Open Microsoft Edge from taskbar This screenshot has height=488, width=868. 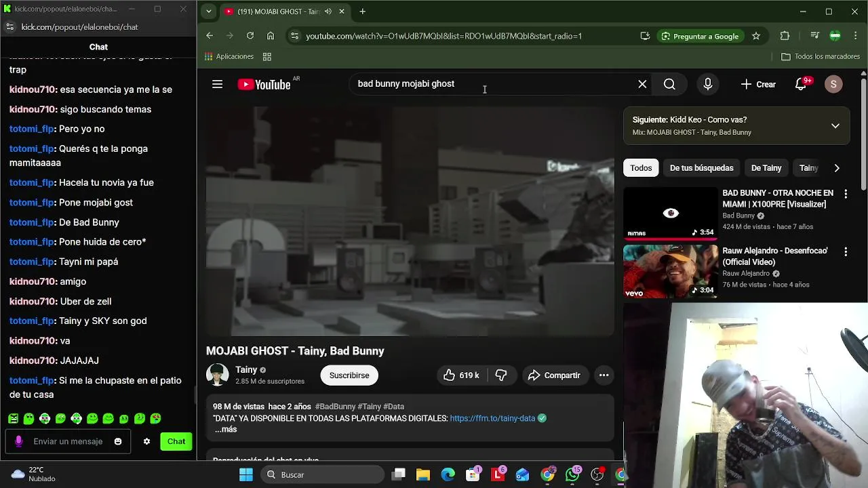tap(448, 474)
